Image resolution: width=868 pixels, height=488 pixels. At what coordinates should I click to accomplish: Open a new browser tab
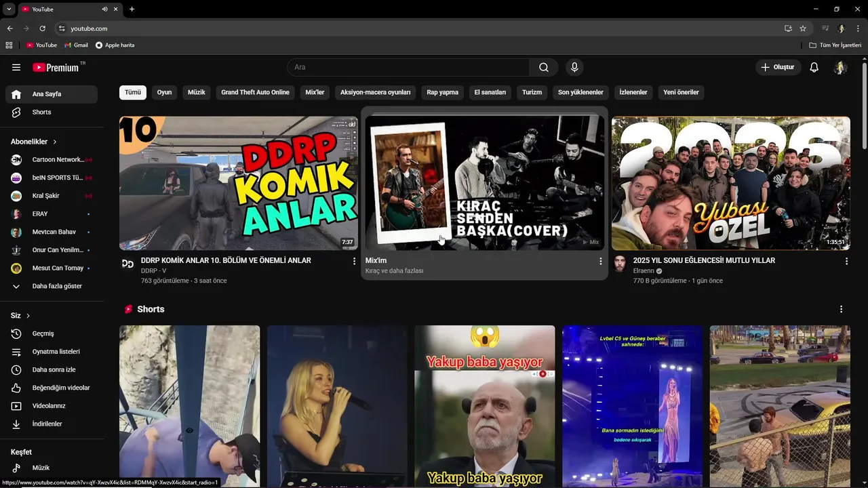(132, 9)
